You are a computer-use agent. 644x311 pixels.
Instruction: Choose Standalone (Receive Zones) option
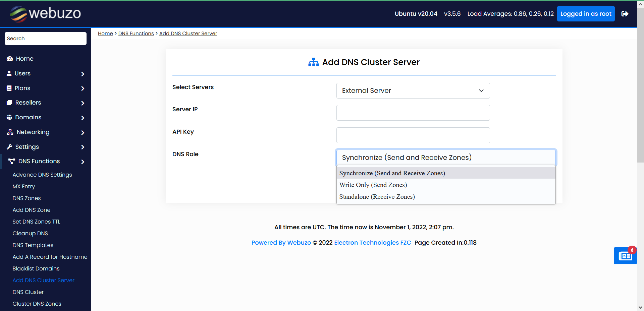click(377, 197)
